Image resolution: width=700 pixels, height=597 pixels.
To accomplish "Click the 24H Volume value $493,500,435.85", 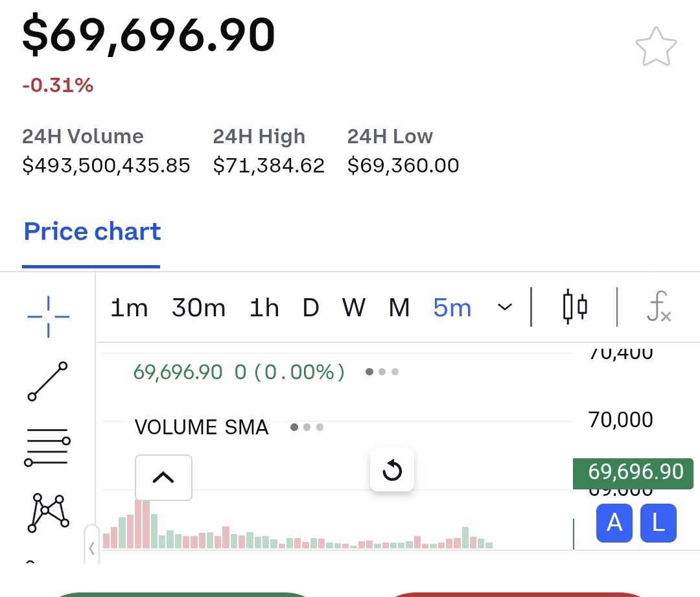I will click(x=106, y=166).
